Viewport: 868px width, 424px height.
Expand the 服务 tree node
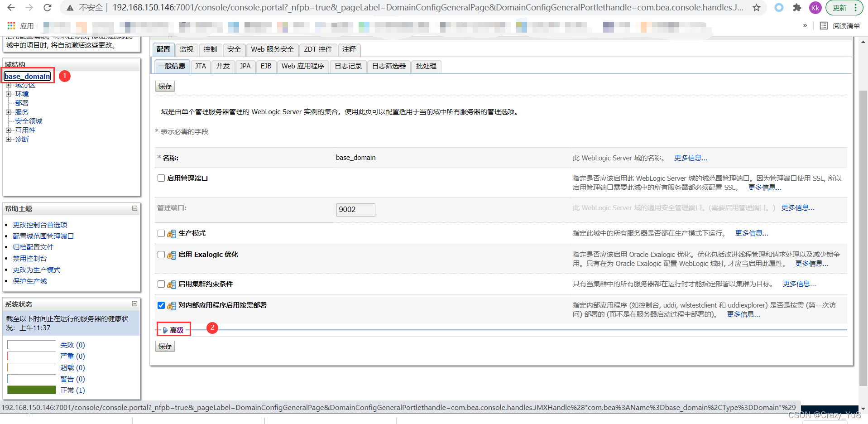[x=9, y=112]
